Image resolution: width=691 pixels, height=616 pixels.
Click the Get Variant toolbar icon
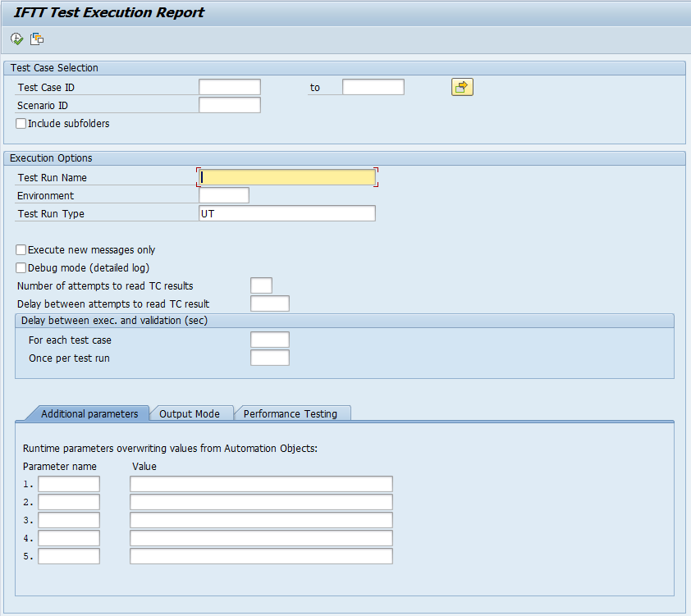[x=37, y=39]
